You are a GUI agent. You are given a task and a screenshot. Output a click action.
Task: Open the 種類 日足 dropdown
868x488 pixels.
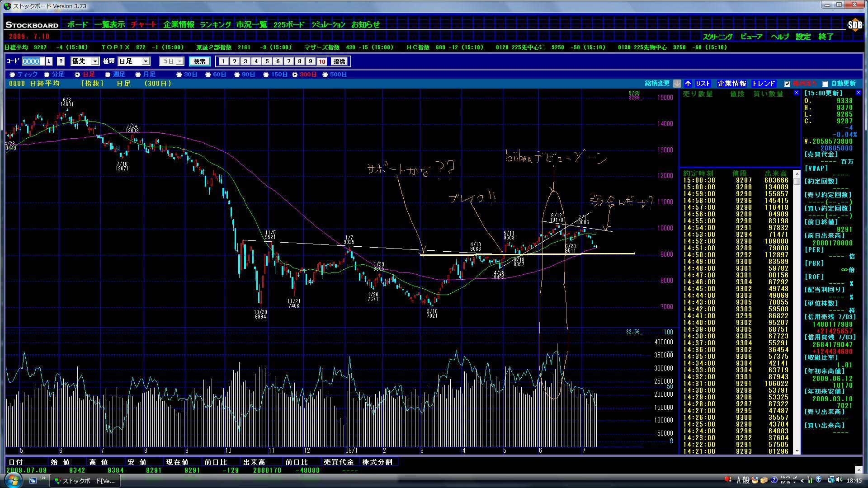tap(146, 61)
